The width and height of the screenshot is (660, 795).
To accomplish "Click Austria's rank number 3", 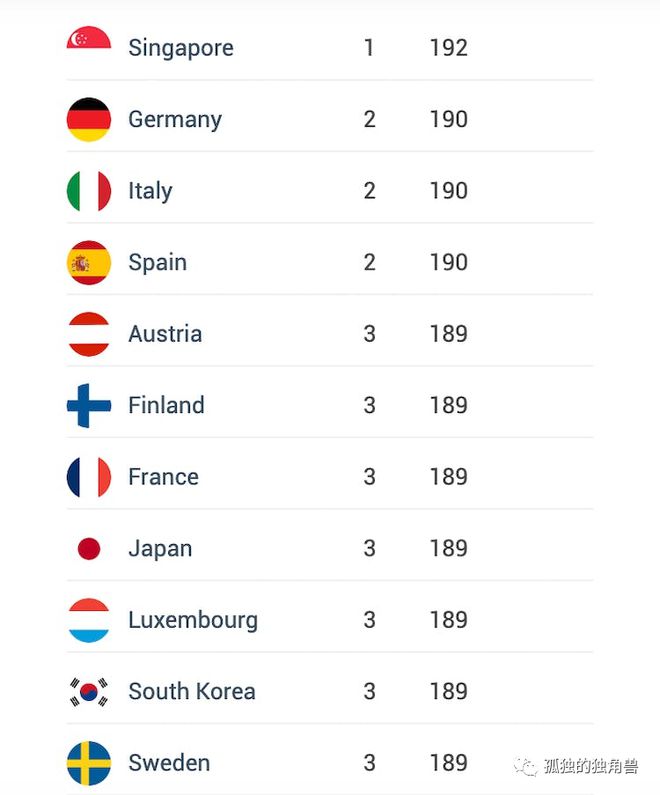I will (x=370, y=334).
